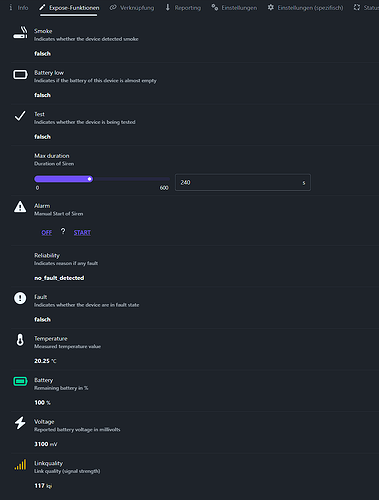Click the Smoke detector icon
The width and height of the screenshot is (379, 500).
(20, 33)
